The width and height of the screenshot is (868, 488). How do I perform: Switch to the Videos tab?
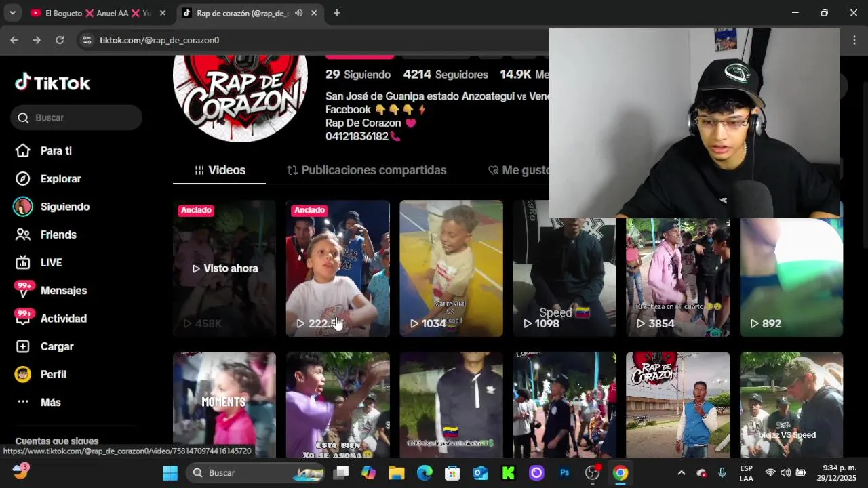220,170
